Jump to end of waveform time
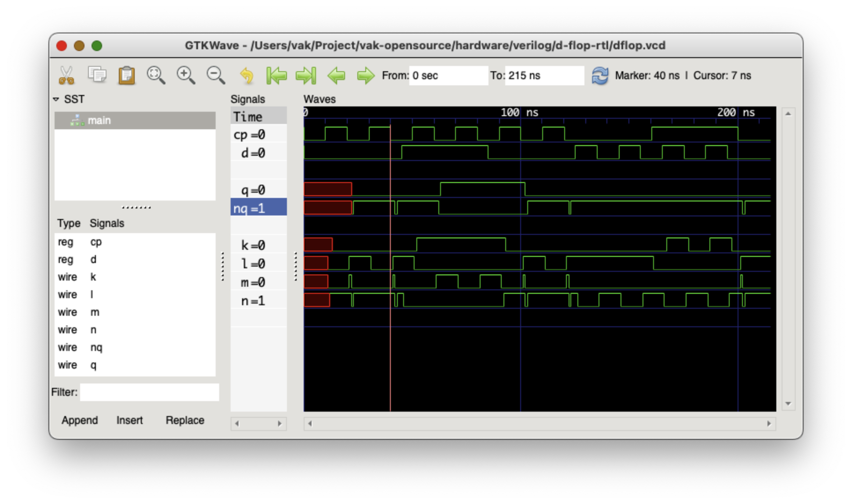 coord(306,75)
